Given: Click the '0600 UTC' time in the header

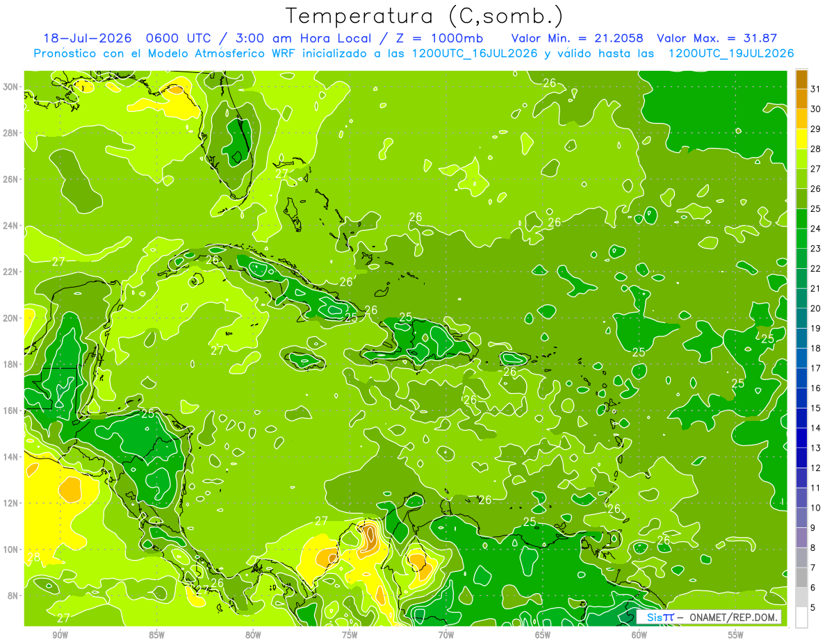Looking at the screenshot, I should click(179, 38).
